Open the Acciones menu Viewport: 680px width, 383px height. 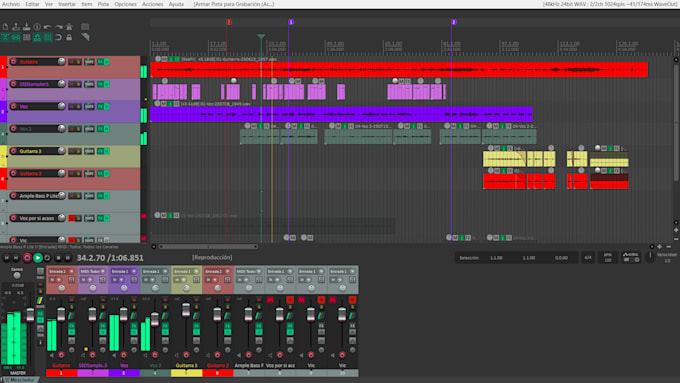point(153,4)
